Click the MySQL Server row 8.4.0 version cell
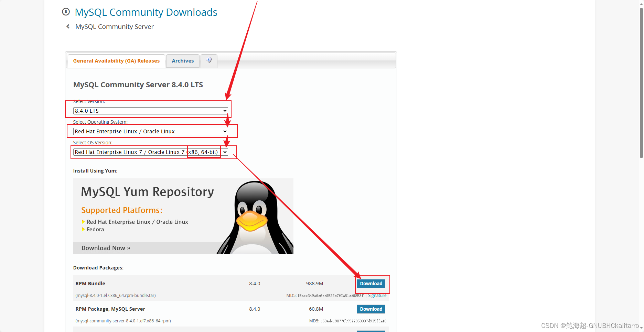The height and width of the screenshot is (332, 644). tap(255, 309)
